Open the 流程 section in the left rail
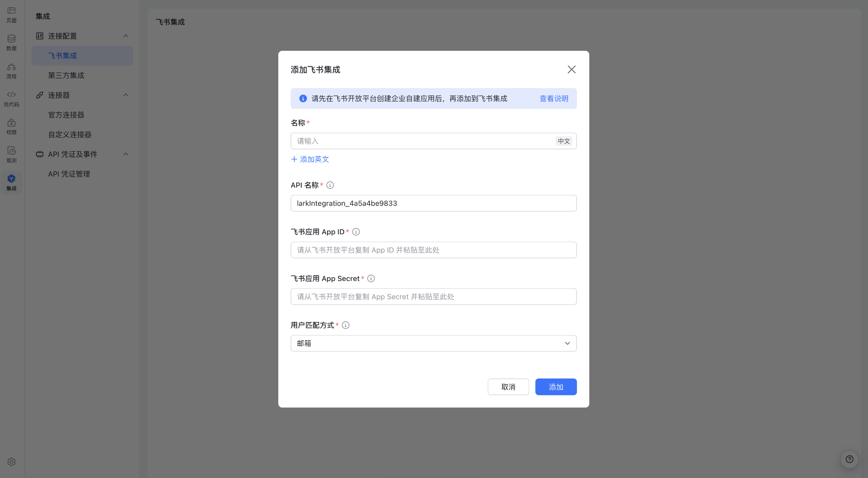Viewport: 868px width, 478px height. tap(11, 71)
